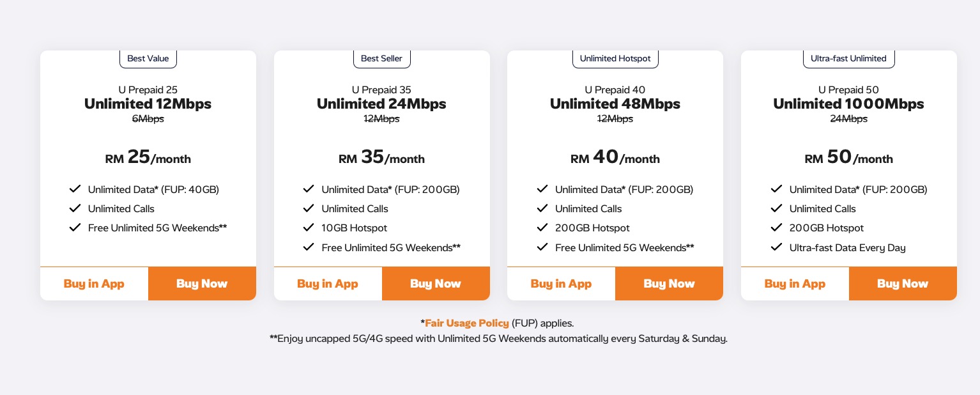Click Buy Now for U Prepaid 25
This screenshot has height=395, width=980.
(202, 284)
